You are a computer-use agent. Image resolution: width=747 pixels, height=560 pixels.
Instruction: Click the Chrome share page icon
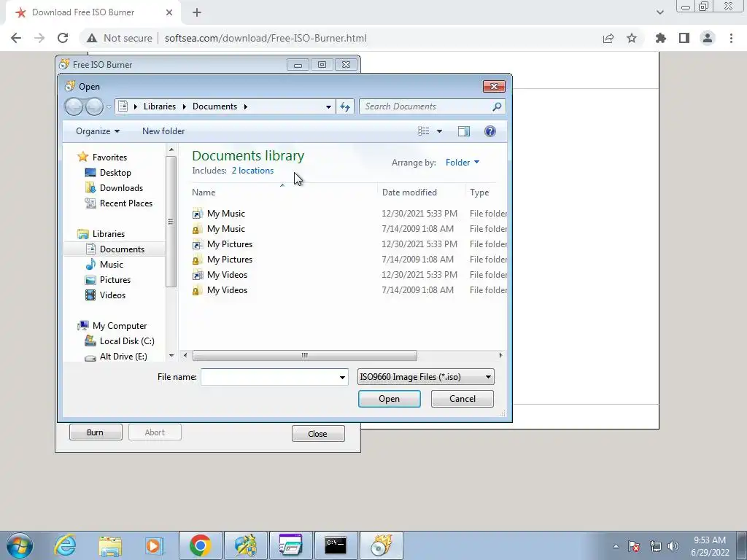click(x=608, y=38)
